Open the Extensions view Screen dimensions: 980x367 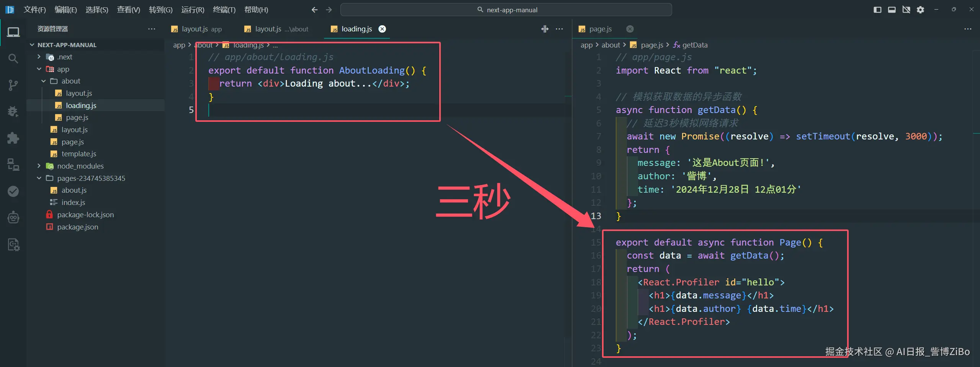click(x=13, y=138)
